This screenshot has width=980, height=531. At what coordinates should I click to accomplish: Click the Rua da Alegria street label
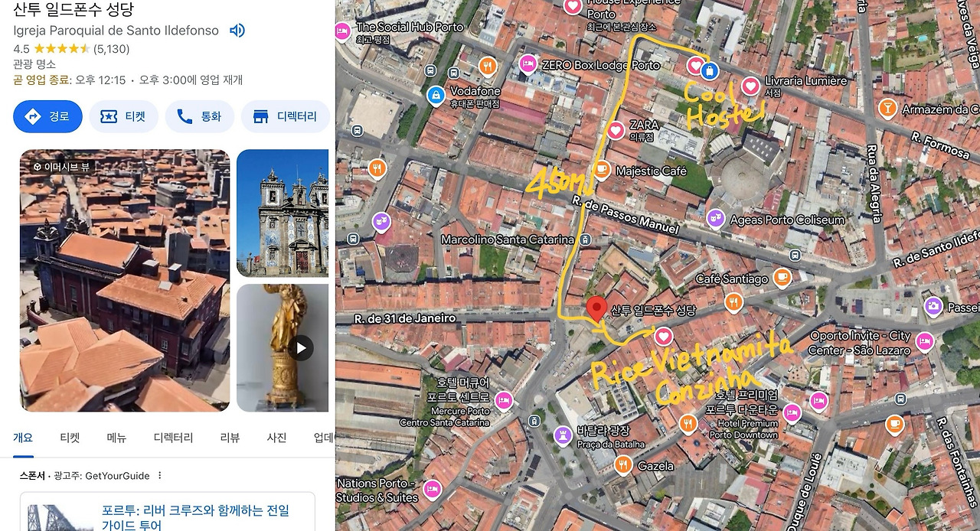tap(874, 184)
